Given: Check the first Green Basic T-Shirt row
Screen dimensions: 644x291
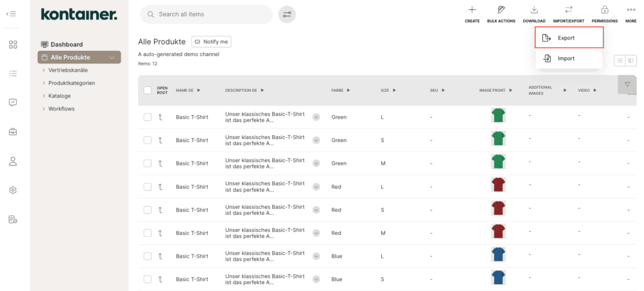Looking at the screenshot, I should click(147, 117).
